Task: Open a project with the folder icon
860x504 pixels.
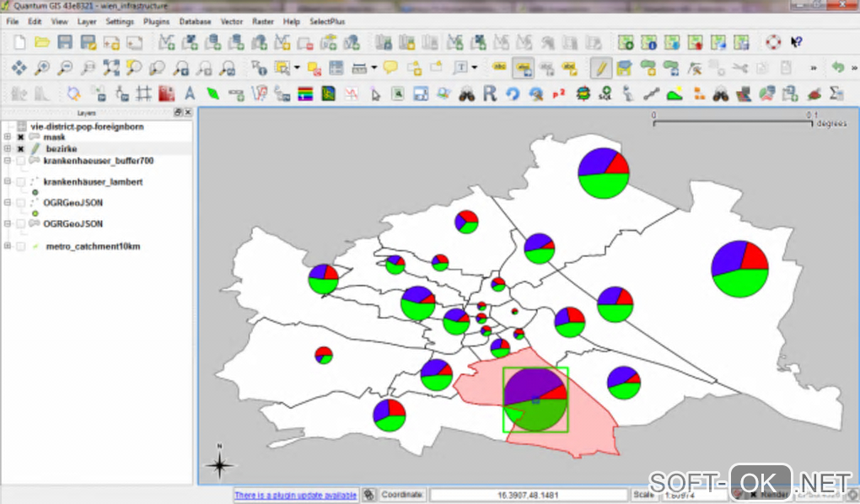Action: pyautogui.click(x=41, y=42)
